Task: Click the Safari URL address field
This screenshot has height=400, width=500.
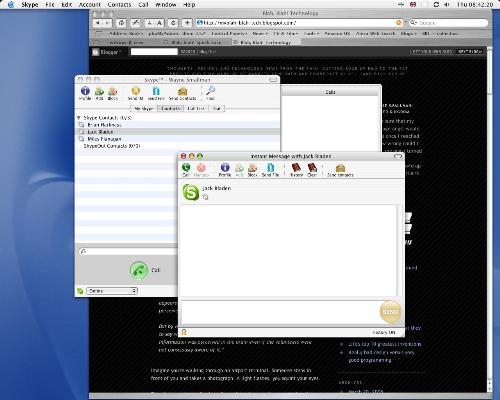Action: pos(299,23)
